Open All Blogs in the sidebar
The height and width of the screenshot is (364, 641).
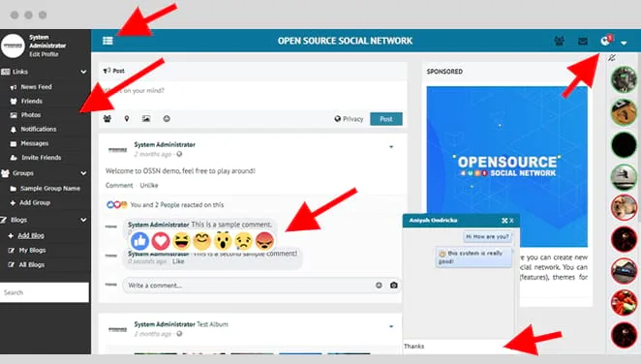click(x=32, y=264)
